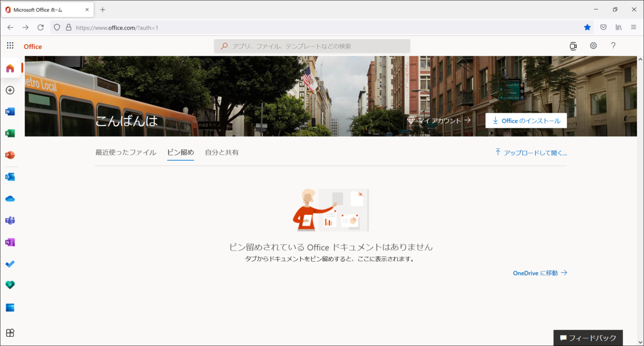Open Word from the left sidebar
Image resolution: width=644 pixels, height=346 pixels.
10,111
